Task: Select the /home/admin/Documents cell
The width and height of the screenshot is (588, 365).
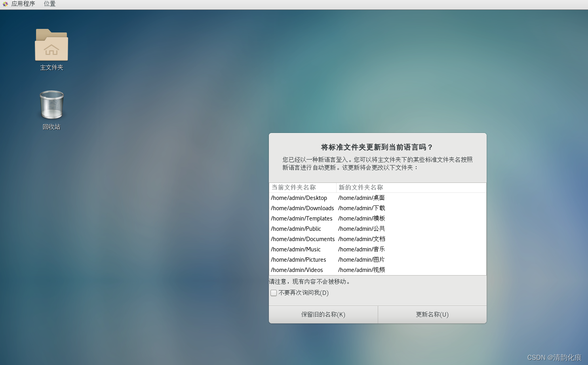Action: (303, 239)
